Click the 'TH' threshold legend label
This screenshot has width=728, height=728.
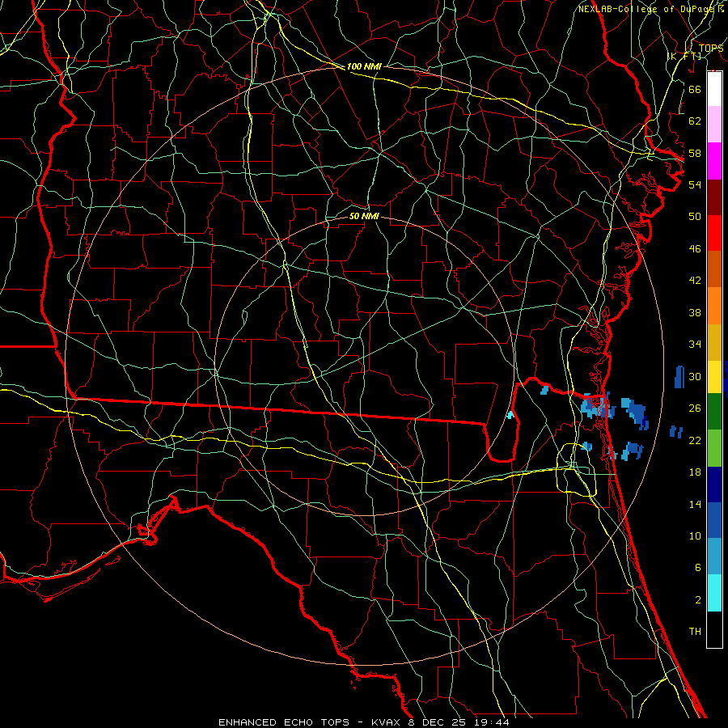click(x=695, y=632)
